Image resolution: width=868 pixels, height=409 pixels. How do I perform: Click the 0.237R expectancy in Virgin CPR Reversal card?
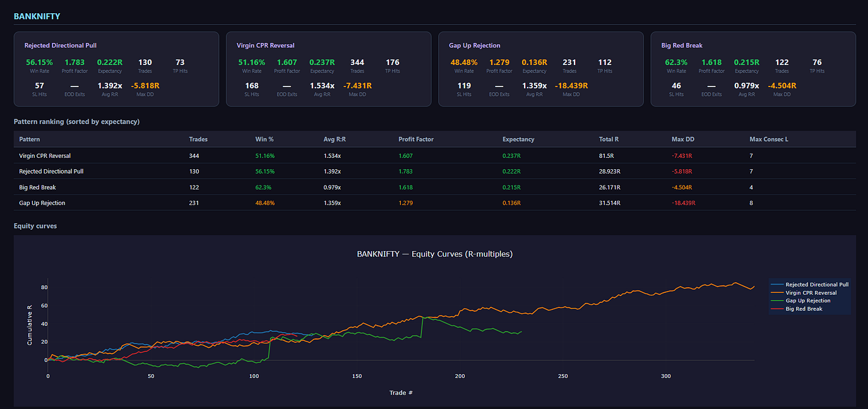click(x=322, y=62)
